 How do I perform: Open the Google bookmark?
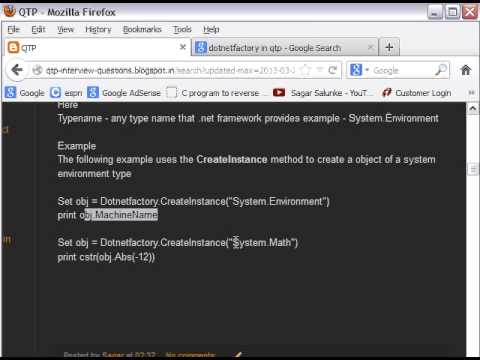(x=25, y=93)
